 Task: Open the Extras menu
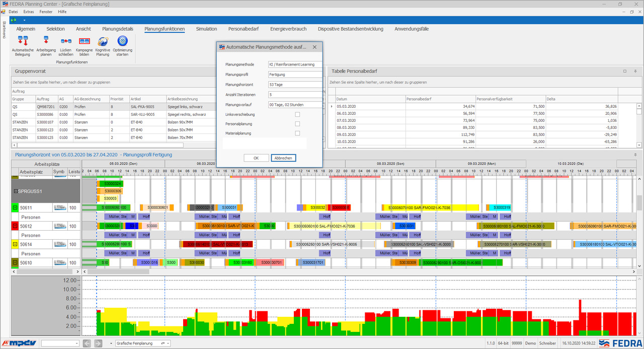[x=29, y=12]
